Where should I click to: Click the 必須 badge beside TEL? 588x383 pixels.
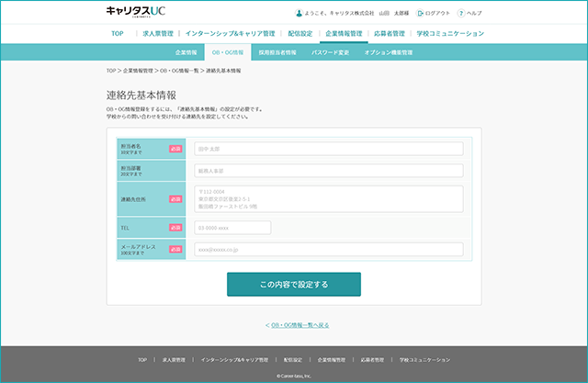pyautogui.click(x=175, y=228)
